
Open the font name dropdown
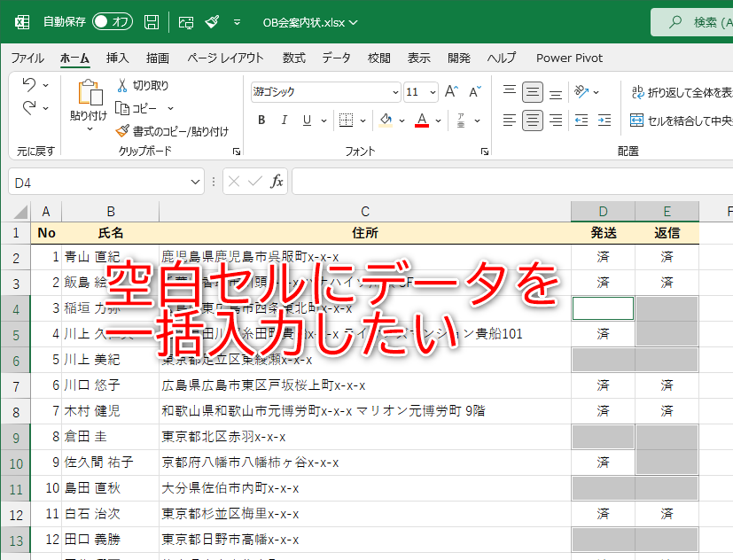pos(396,92)
